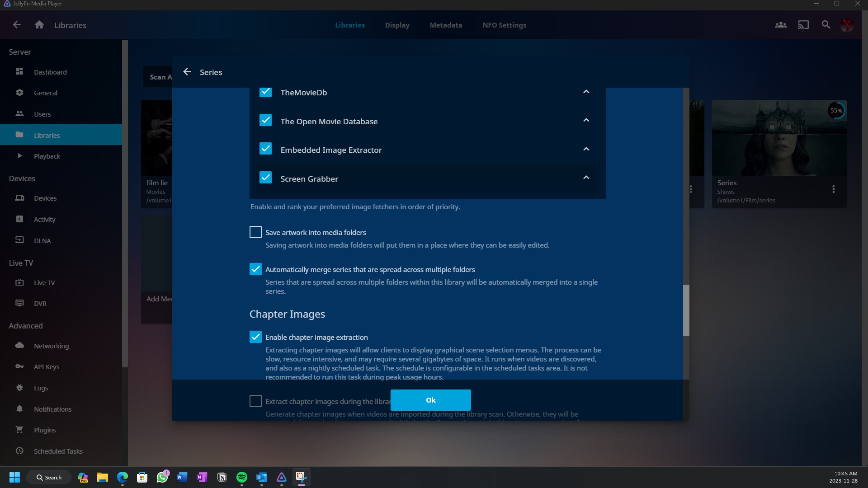This screenshot has height=488, width=868.
Task: Move TheMovieDb up with its chevron
Action: 586,92
